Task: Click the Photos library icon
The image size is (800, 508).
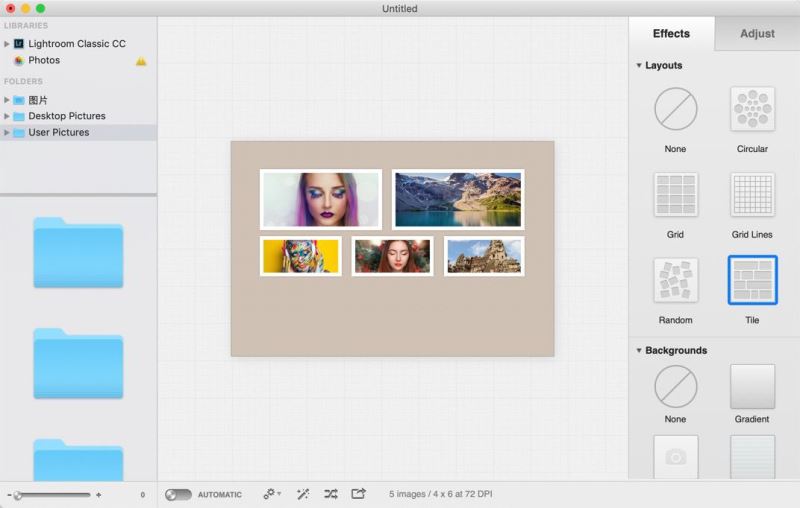Action: click(x=19, y=61)
